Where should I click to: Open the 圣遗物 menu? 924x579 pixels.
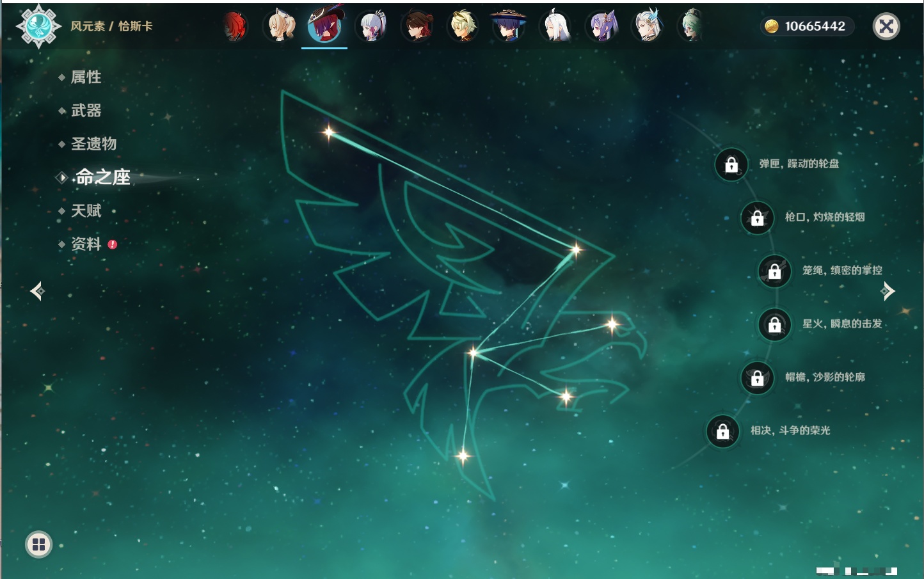point(93,144)
